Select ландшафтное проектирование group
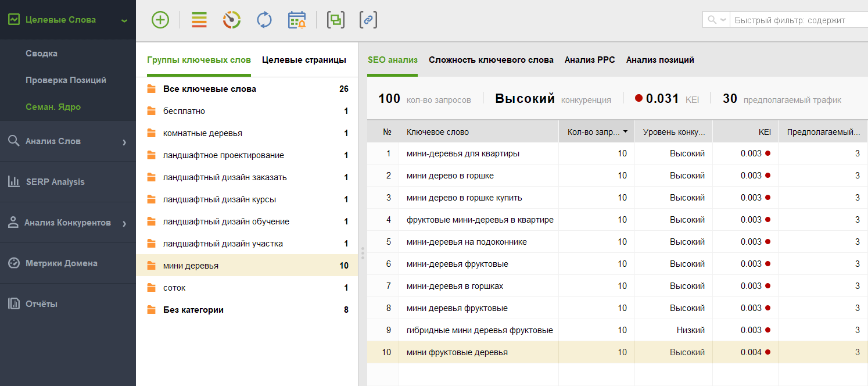This screenshot has height=386, width=868. coord(247,155)
